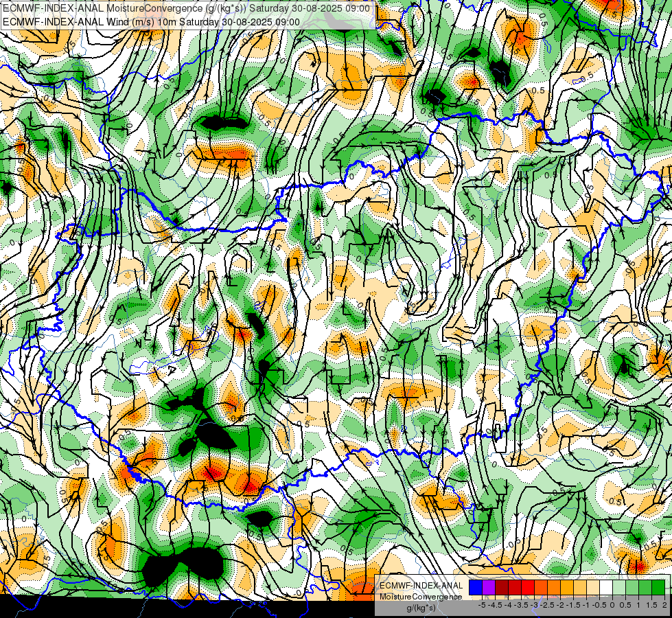Click the blue legend swatch above -5
This screenshot has height=618, width=672.
[476, 588]
